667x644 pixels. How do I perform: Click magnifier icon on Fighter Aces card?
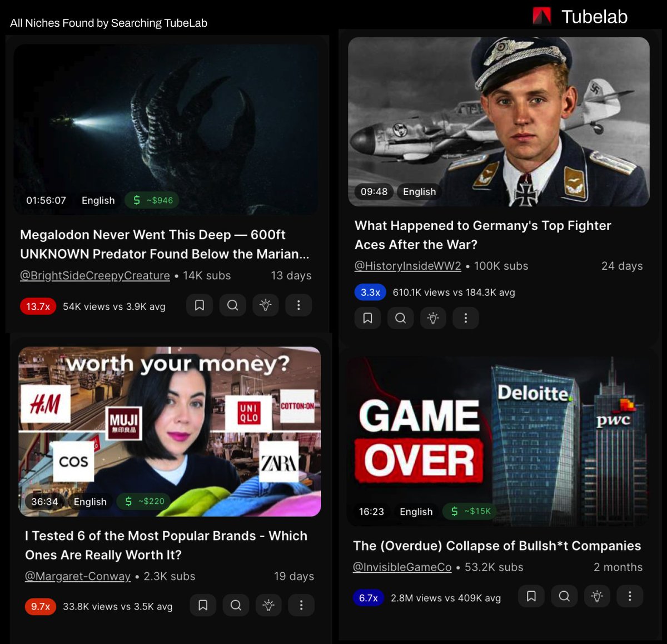tap(400, 318)
